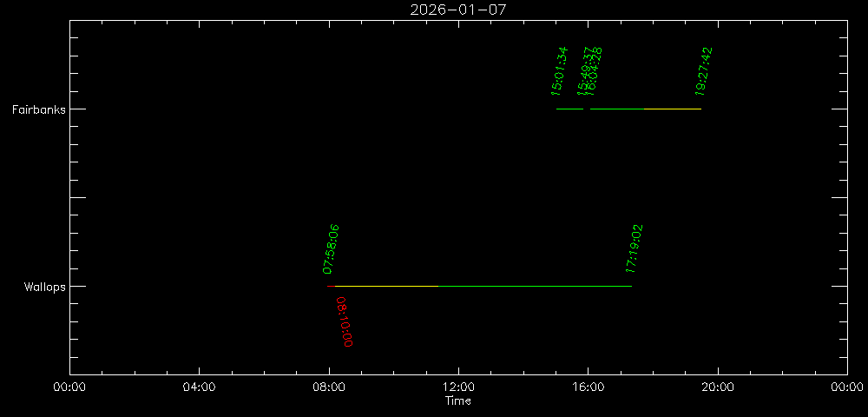Click the 04:00 x-axis tick label
This screenshot has width=868, height=417.
click(199, 387)
